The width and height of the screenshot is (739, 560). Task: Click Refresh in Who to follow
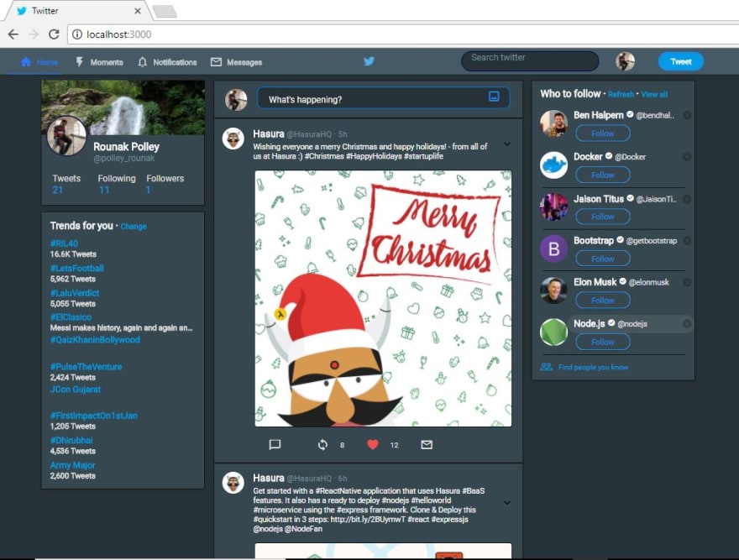(621, 94)
